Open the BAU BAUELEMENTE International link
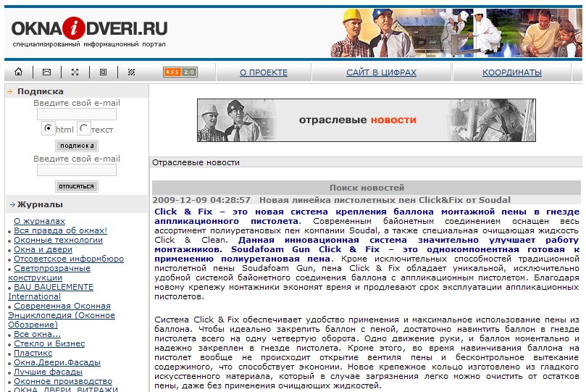Screen dimensions: 586x392 coord(51,292)
